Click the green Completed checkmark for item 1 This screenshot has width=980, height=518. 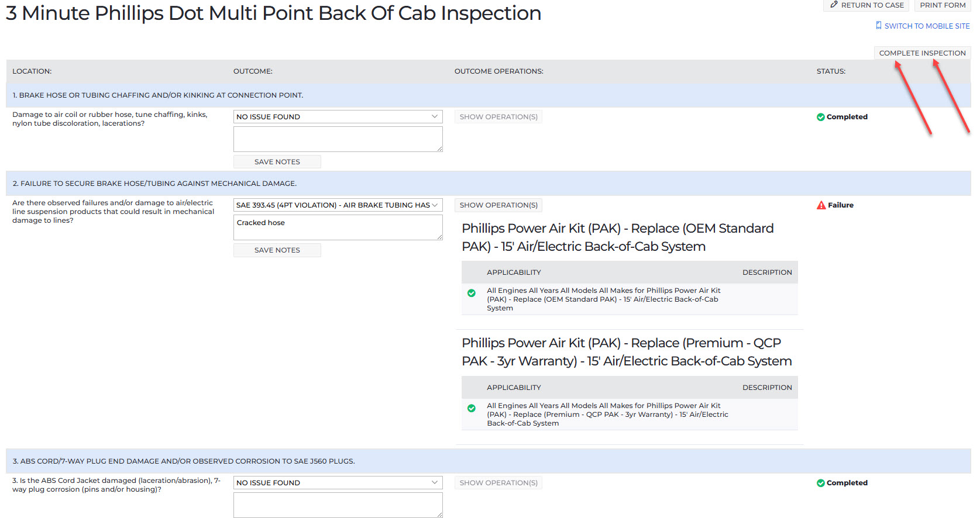click(820, 117)
